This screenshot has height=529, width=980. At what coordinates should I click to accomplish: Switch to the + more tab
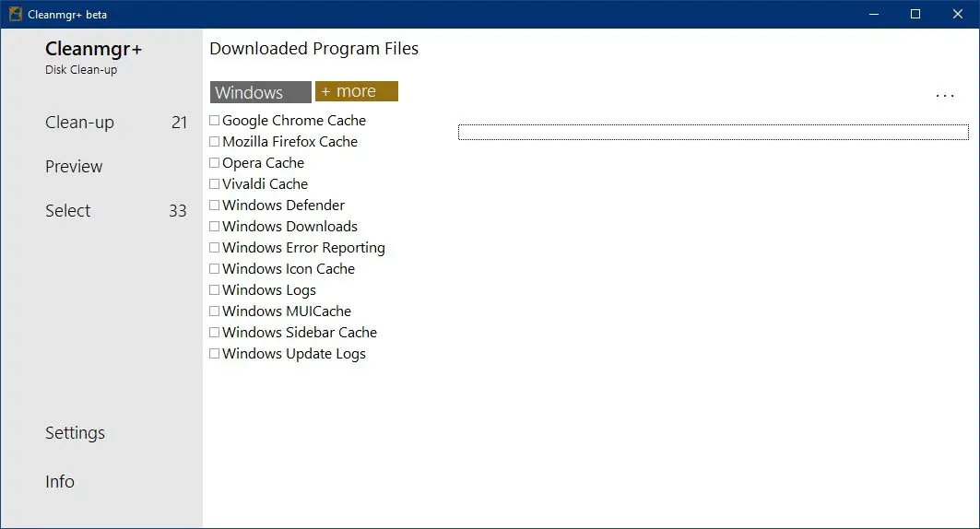point(356,91)
